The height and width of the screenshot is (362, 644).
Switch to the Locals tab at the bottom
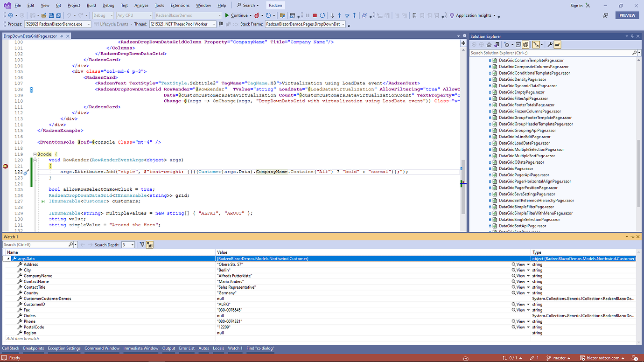pyautogui.click(x=218, y=348)
